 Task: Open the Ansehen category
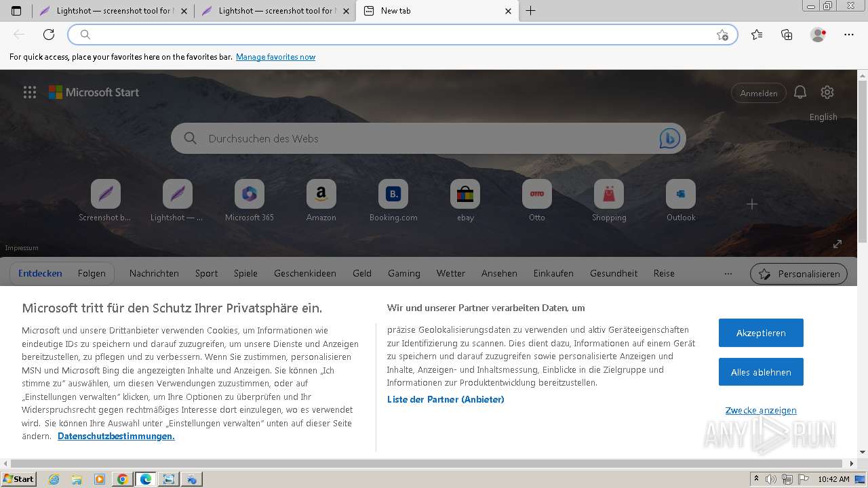[499, 274]
